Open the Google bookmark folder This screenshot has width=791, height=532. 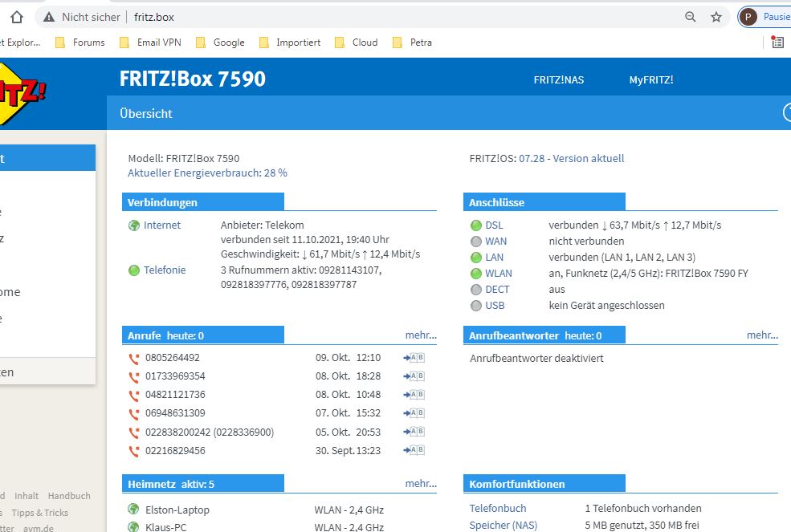click(220, 43)
